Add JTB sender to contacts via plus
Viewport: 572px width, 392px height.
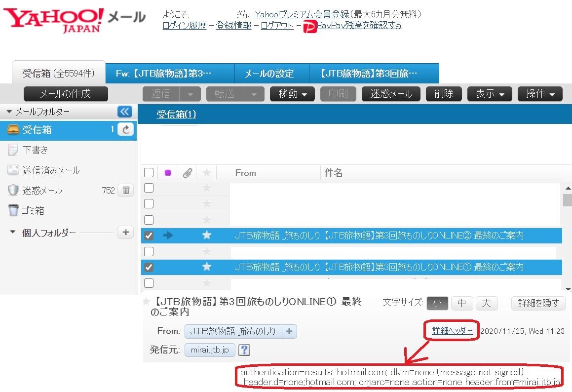click(x=289, y=331)
